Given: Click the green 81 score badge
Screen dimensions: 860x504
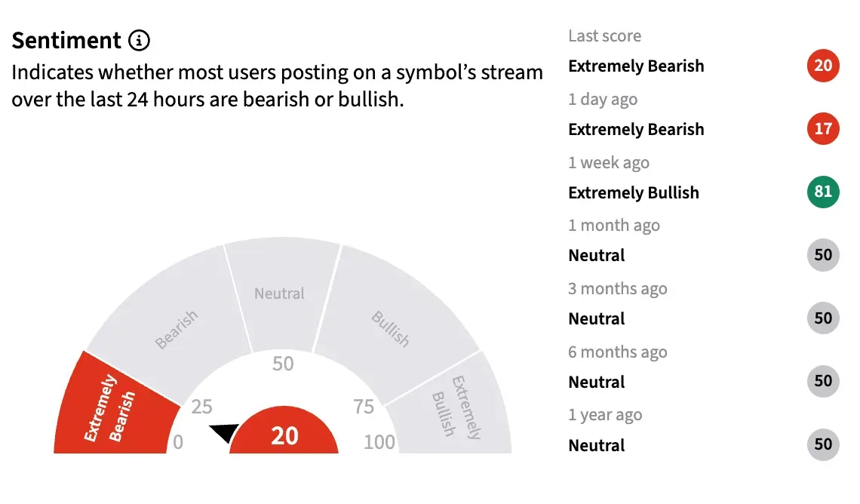Looking at the screenshot, I should click(823, 192).
